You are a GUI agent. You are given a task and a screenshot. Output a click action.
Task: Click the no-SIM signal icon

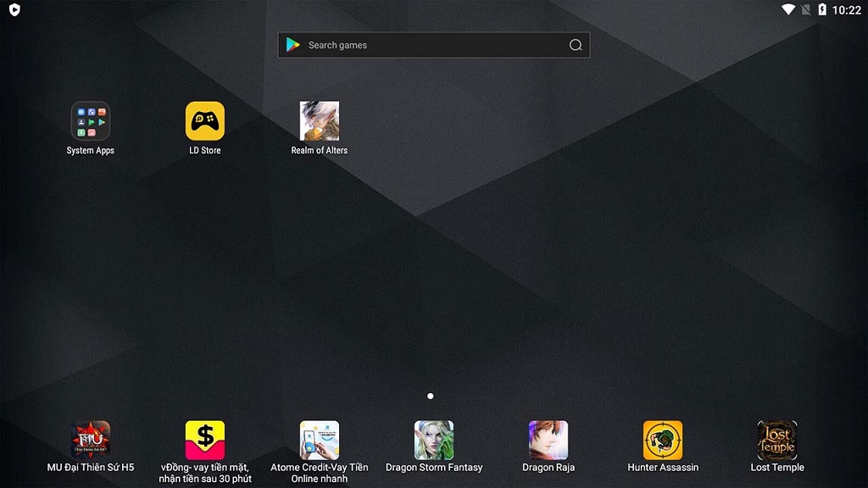tap(806, 9)
